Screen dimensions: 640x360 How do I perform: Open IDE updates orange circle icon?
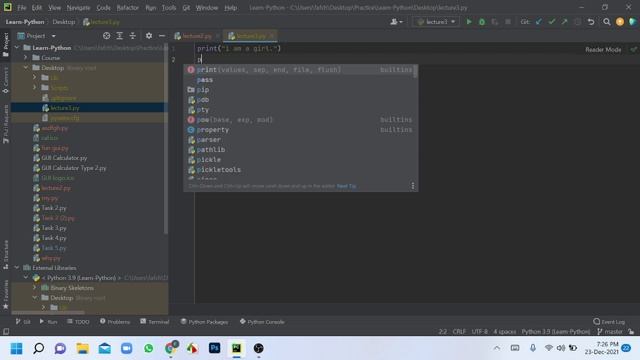620,22
